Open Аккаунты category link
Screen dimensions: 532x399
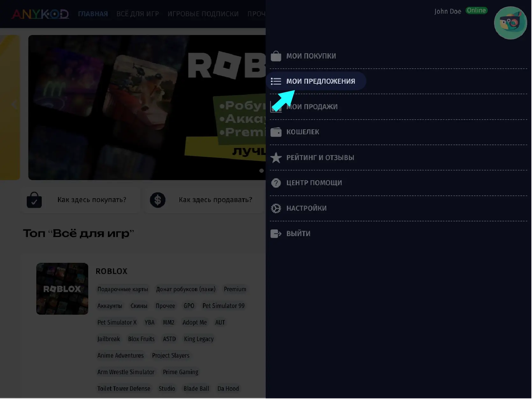[x=110, y=306]
